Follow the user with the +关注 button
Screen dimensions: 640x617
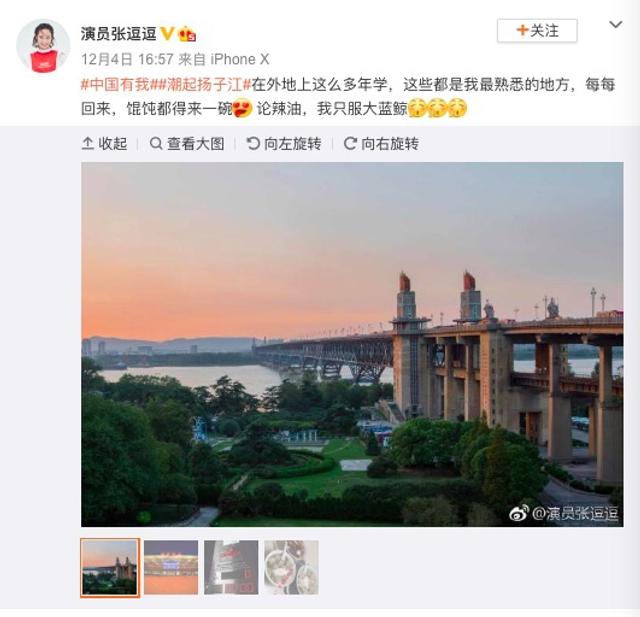coord(537,31)
